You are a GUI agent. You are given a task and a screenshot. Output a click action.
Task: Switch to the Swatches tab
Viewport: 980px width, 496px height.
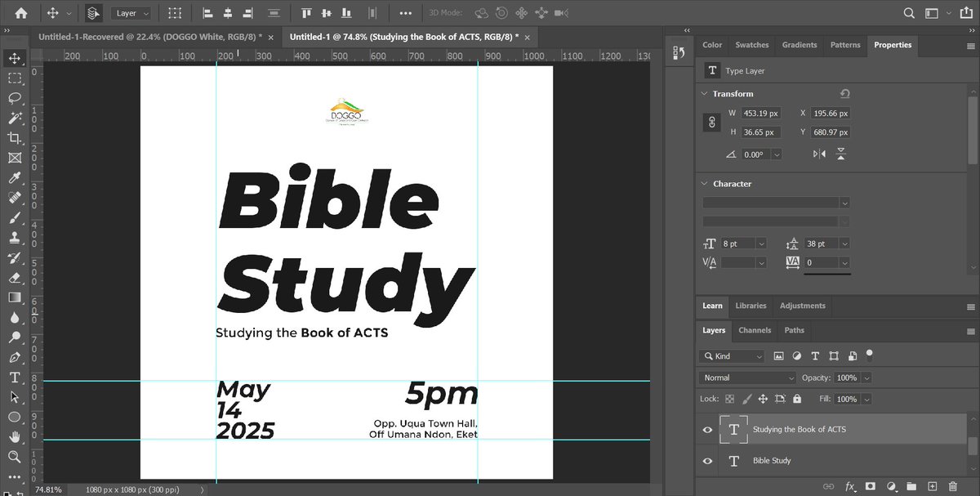752,45
